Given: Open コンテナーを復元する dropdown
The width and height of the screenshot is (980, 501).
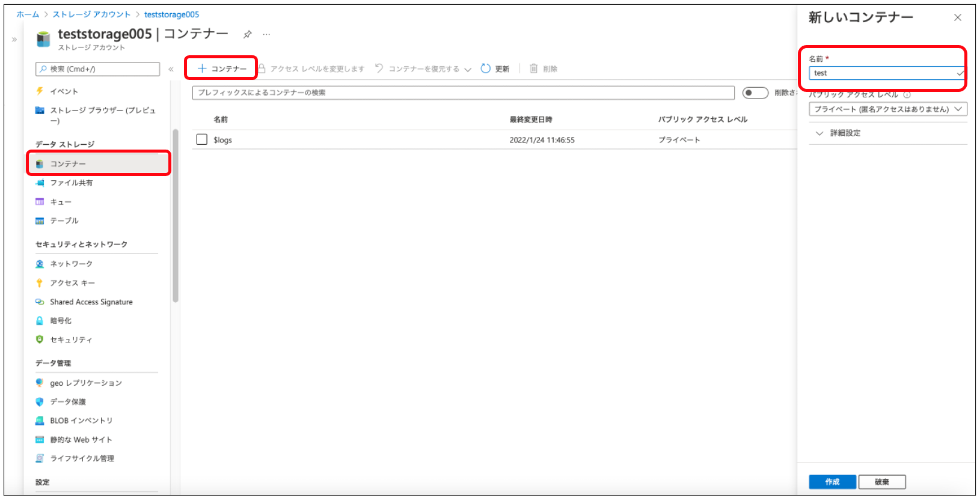Looking at the screenshot, I should point(423,69).
